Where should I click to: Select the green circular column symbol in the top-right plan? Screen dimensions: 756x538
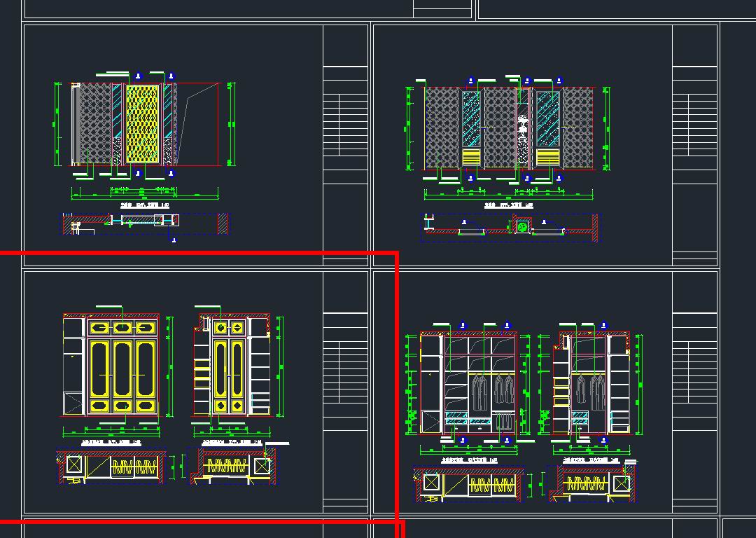522,227
